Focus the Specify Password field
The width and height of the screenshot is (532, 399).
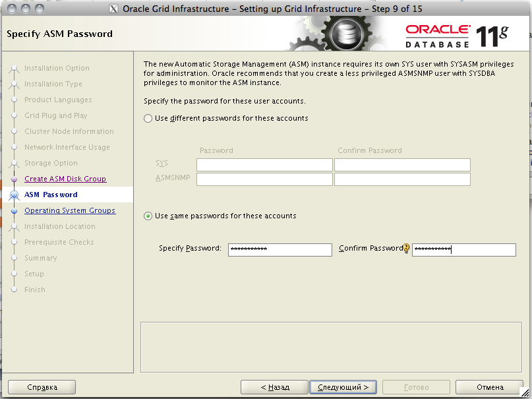[280, 250]
